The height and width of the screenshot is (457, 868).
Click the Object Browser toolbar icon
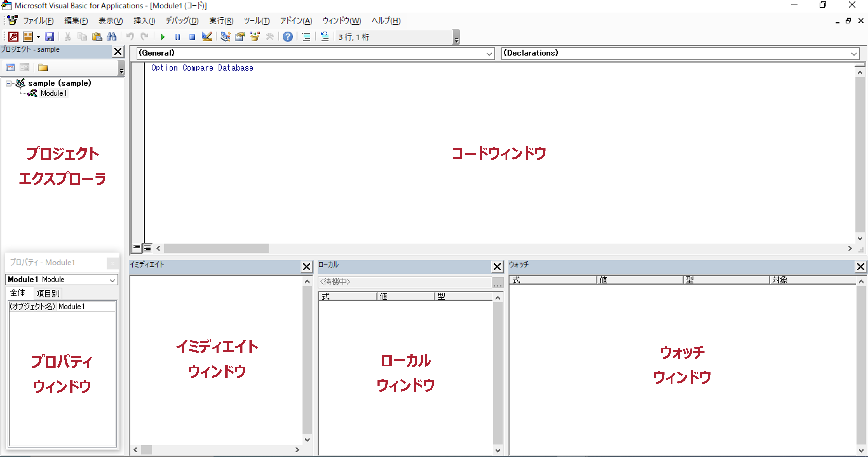pyautogui.click(x=255, y=37)
